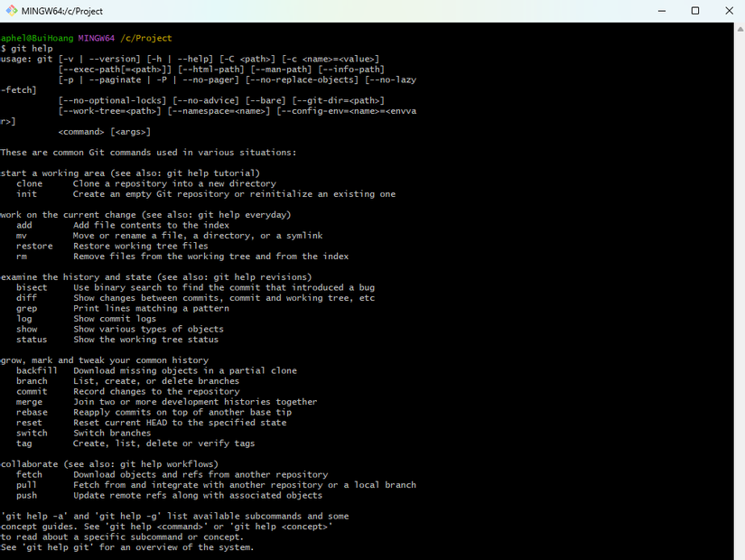Viewport: 745px width, 560px height.
Task: Click 'List, create, or delete branches'
Action: coord(156,381)
